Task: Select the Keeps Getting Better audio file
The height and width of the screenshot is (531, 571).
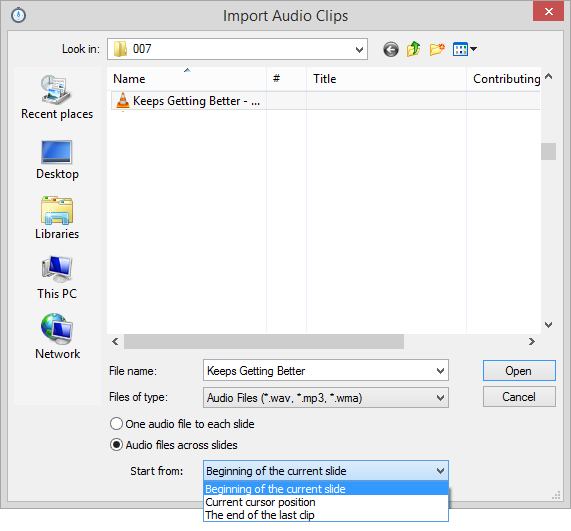Action: pos(188,101)
